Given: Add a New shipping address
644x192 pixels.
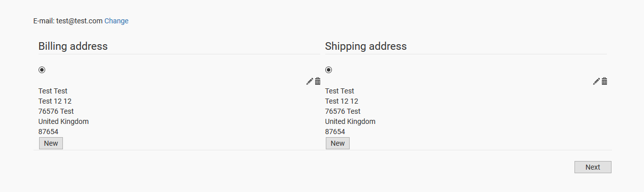Looking at the screenshot, I should click(x=337, y=143).
